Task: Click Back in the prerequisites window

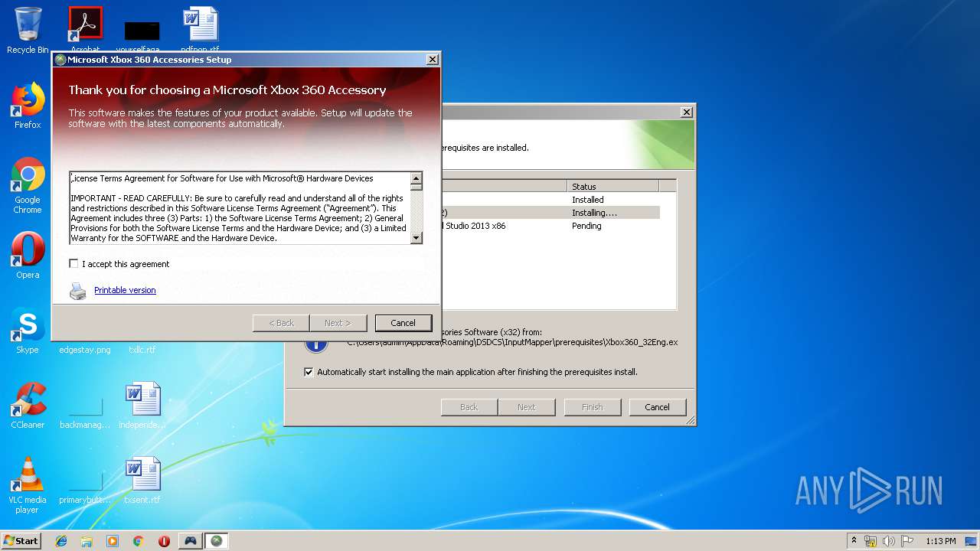Action: click(x=469, y=407)
